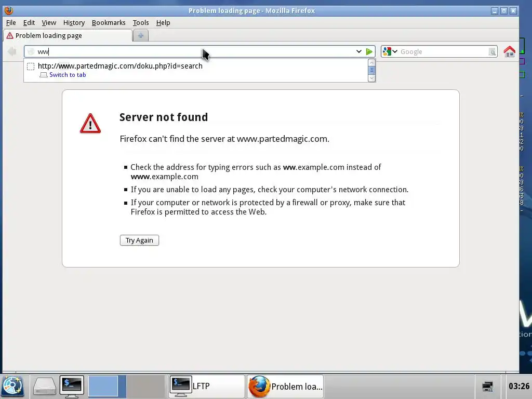Minimize the Firefox window
The height and width of the screenshot is (399, 532).
click(495, 11)
